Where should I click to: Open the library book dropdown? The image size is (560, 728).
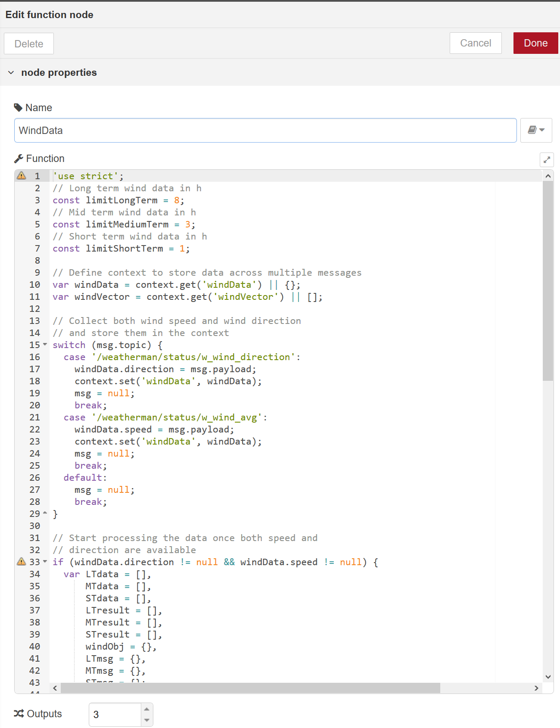[x=536, y=130]
